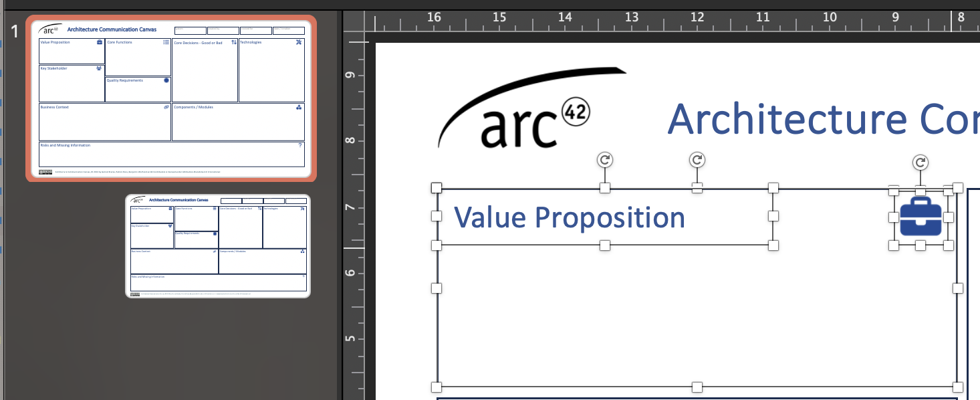Click the "Architecture Co" title text on the canvas
The image size is (980, 400).
point(824,118)
